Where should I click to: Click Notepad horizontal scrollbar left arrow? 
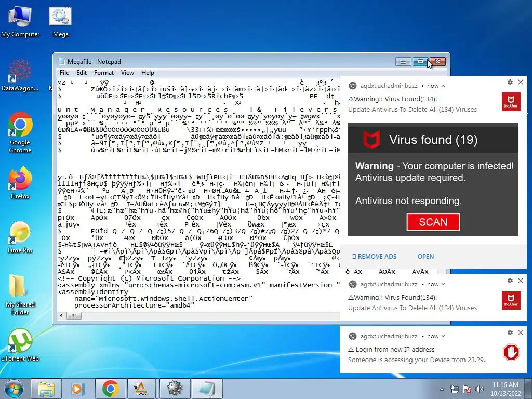click(61, 315)
